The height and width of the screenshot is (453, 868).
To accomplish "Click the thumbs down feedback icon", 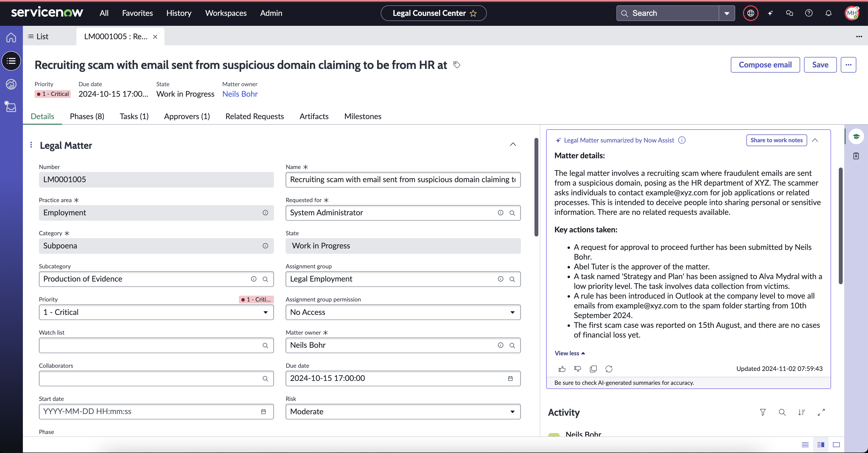I will coord(578,369).
